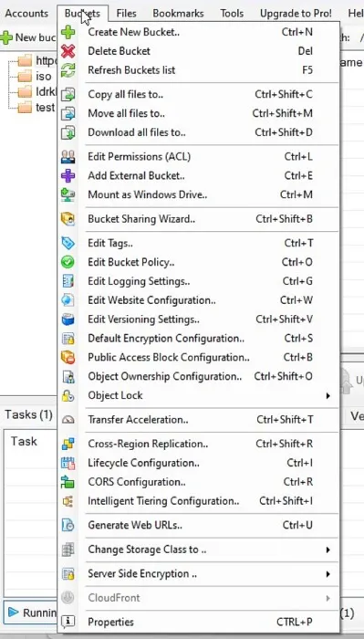The image size is (364, 639).
Task: Select the test bucket in tree
Action: coord(45,108)
